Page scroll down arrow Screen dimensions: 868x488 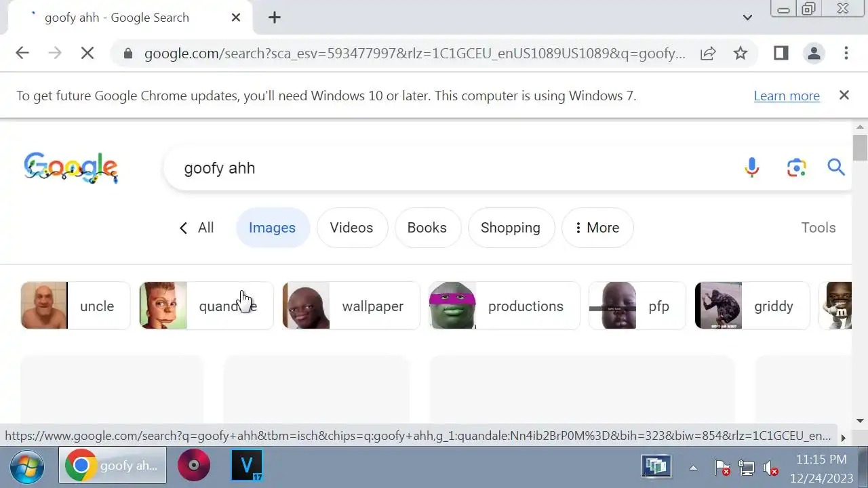click(x=861, y=421)
